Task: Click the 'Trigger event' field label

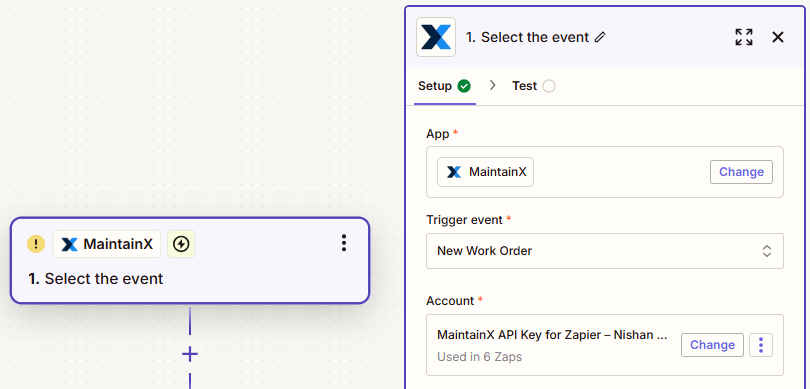Action: coord(464,220)
